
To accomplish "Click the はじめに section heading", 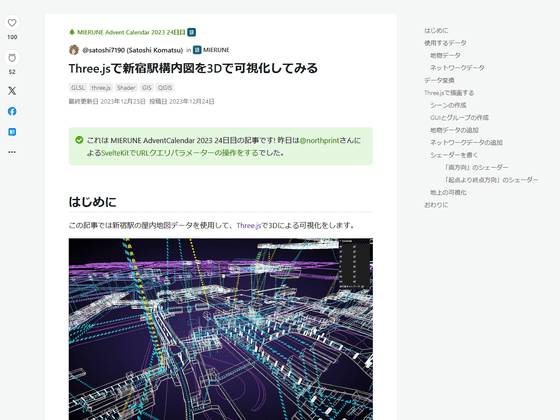I will (x=92, y=202).
